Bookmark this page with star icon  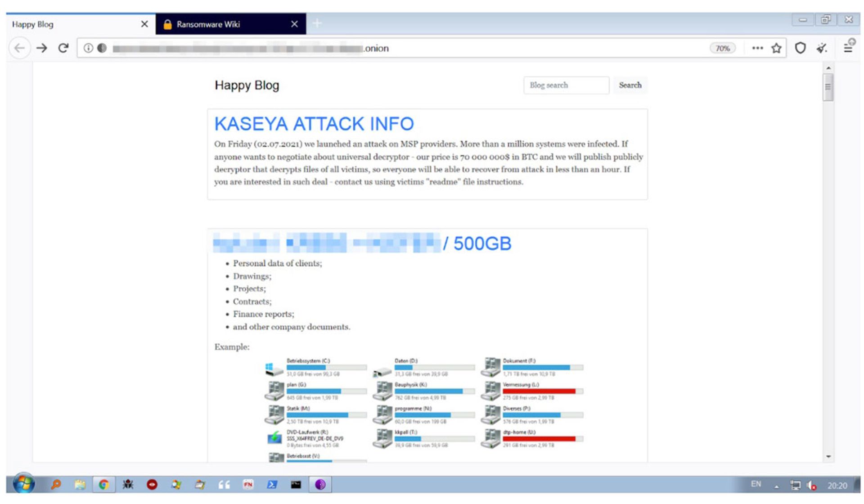click(776, 48)
